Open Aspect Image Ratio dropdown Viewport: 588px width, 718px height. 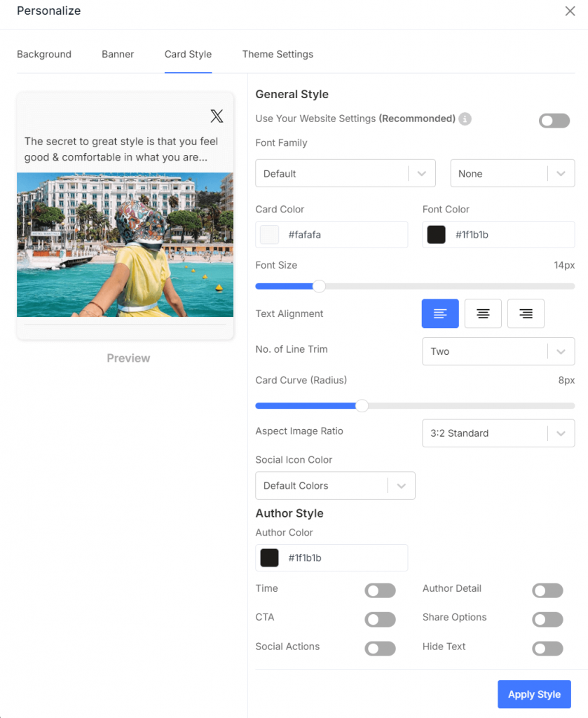pos(498,433)
